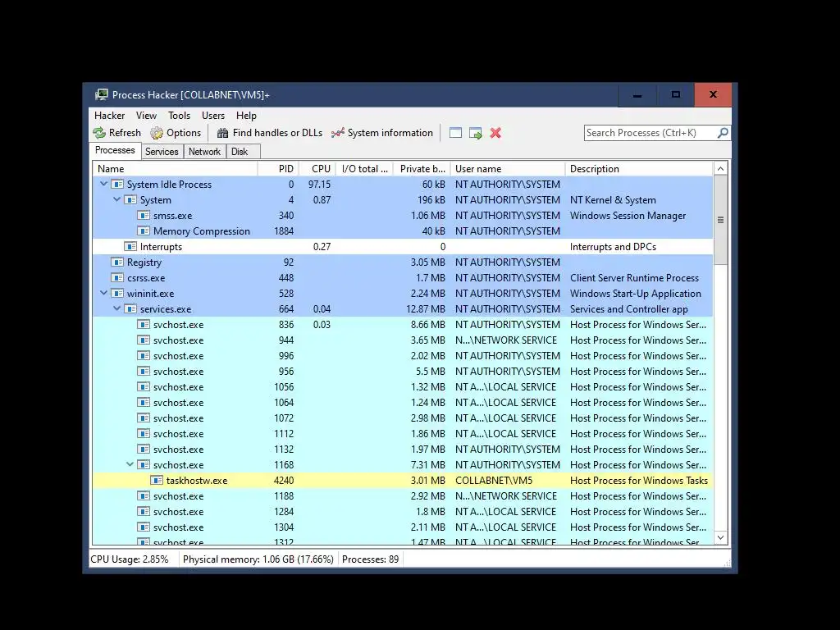The width and height of the screenshot is (840, 630).
Task: Click the 97.15 CPU value cell
Action: [319, 185]
